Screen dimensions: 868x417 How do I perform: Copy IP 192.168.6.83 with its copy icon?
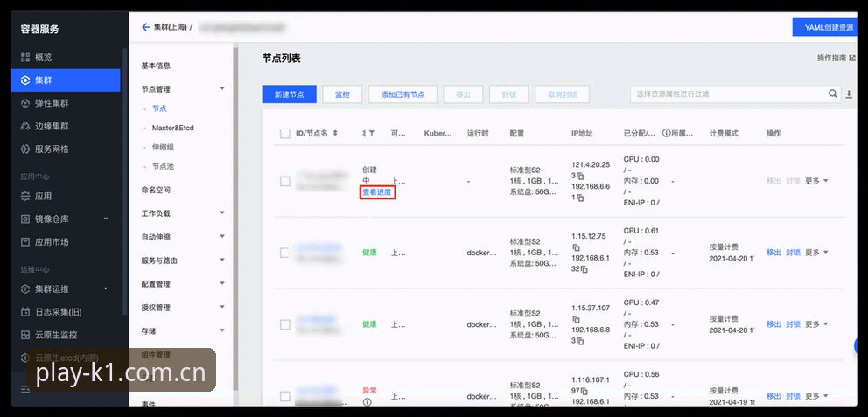click(x=580, y=341)
